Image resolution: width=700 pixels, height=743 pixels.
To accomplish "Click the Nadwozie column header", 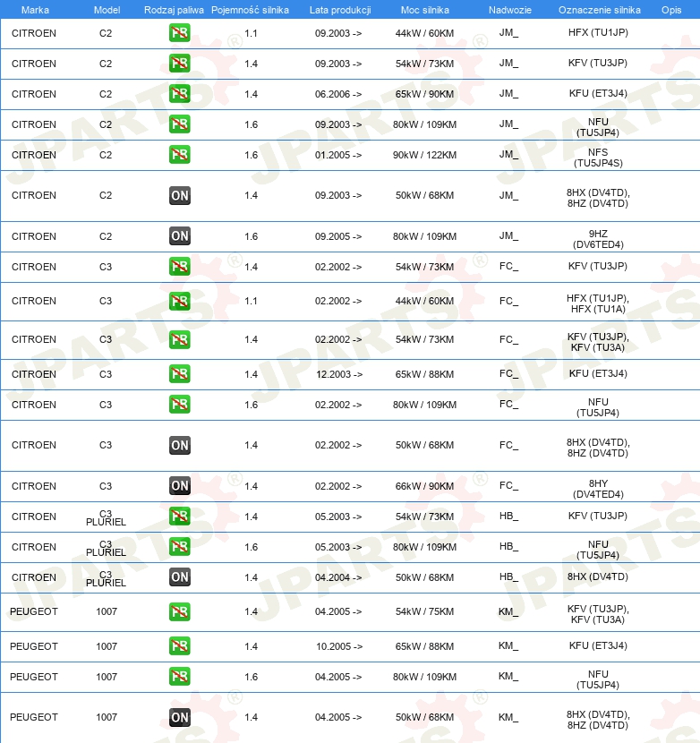I will pyautogui.click(x=510, y=10).
